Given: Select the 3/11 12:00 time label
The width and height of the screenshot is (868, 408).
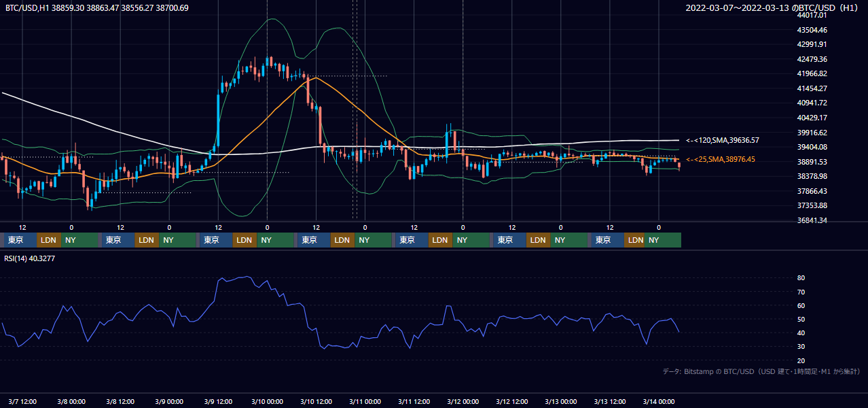Looking at the screenshot, I should click(414, 401).
